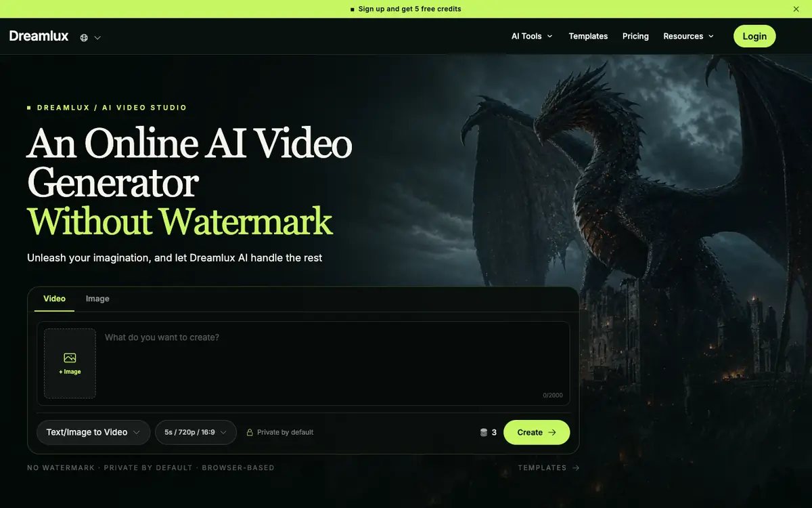Dismiss the free credits banner
This screenshot has height=508, width=812.
[796, 9]
